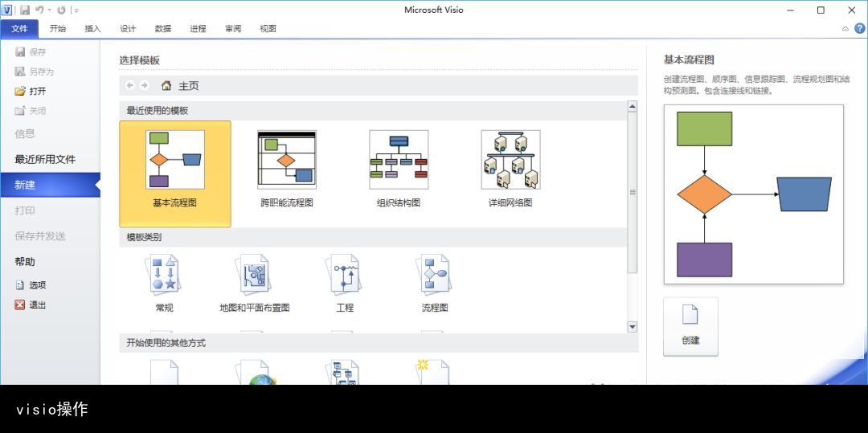Pick the 详细网络图 template icon
Screen dimensions: 868x433
(510, 160)
